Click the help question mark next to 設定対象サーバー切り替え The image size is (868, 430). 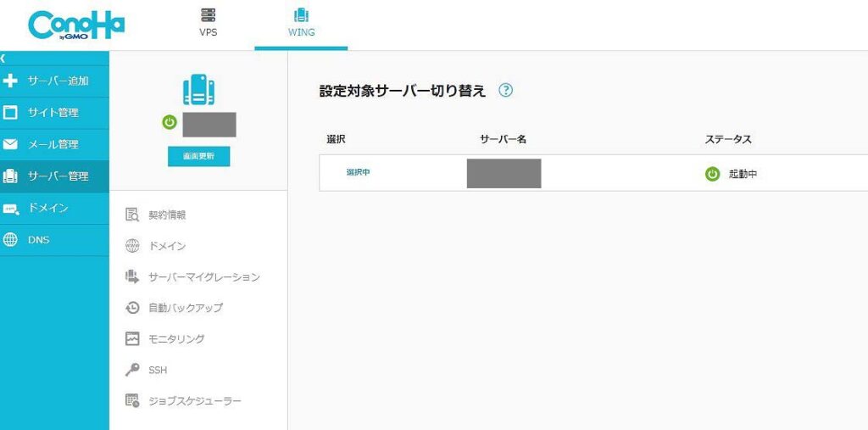505,90
